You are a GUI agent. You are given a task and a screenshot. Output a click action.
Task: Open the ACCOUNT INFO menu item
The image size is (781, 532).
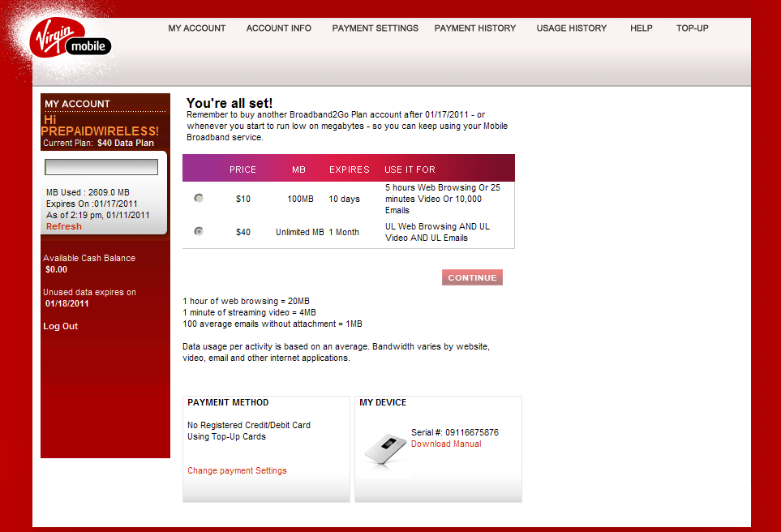(278, 28)
